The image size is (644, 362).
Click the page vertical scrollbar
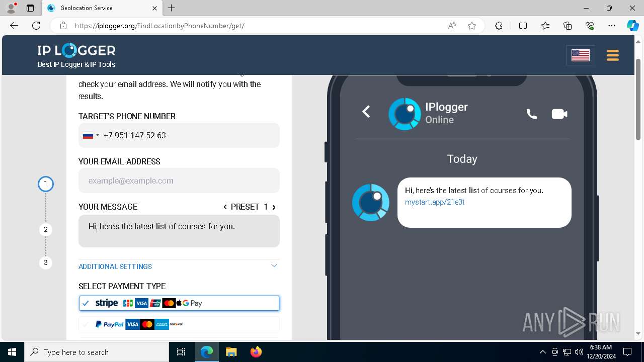point(638,101)
